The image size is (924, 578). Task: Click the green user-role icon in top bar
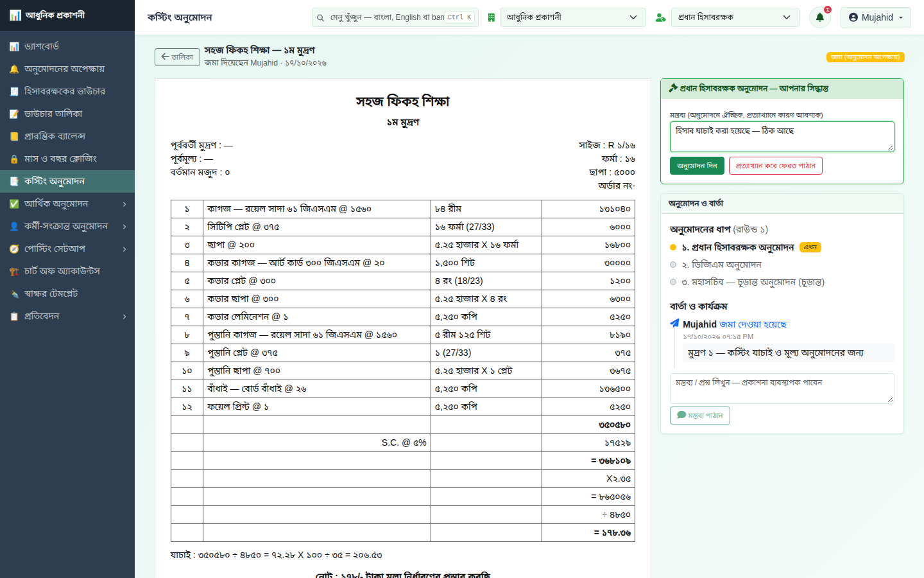660,17
